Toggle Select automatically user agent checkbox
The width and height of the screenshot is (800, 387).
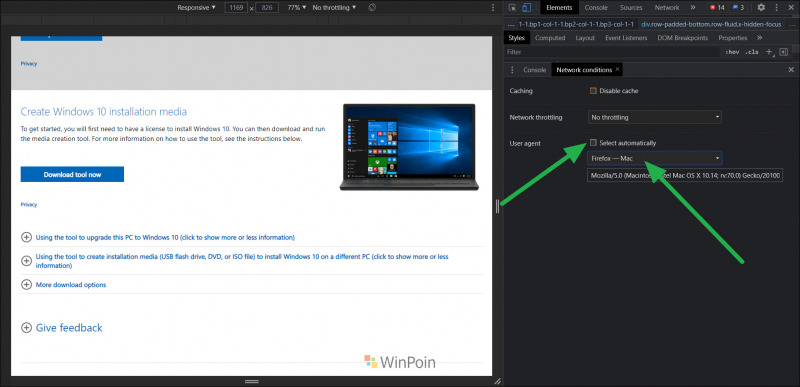(x=593, y=143)
